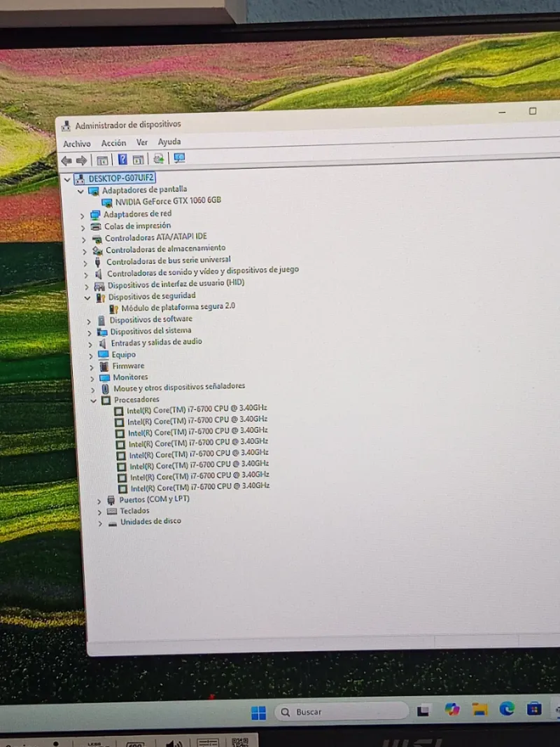The image size is (560, 747).
Task: Click the Adaptadores de pantalla category icon
Action: pos(93,192)
